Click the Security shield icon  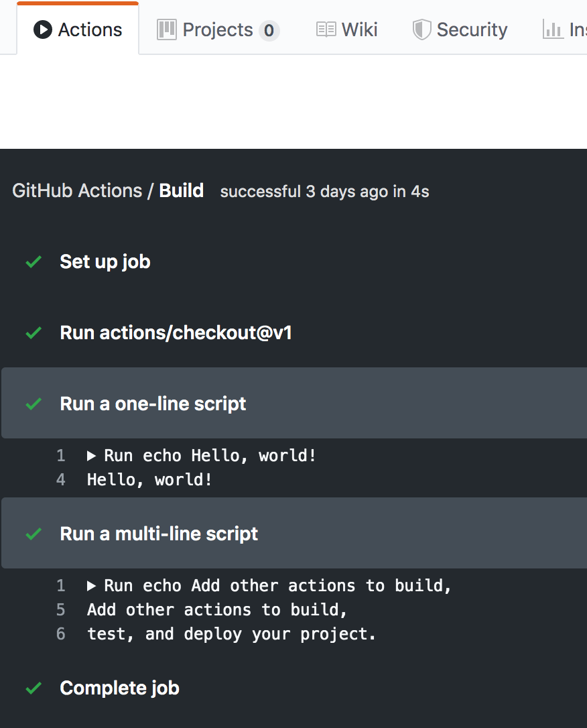coord(421,29)
